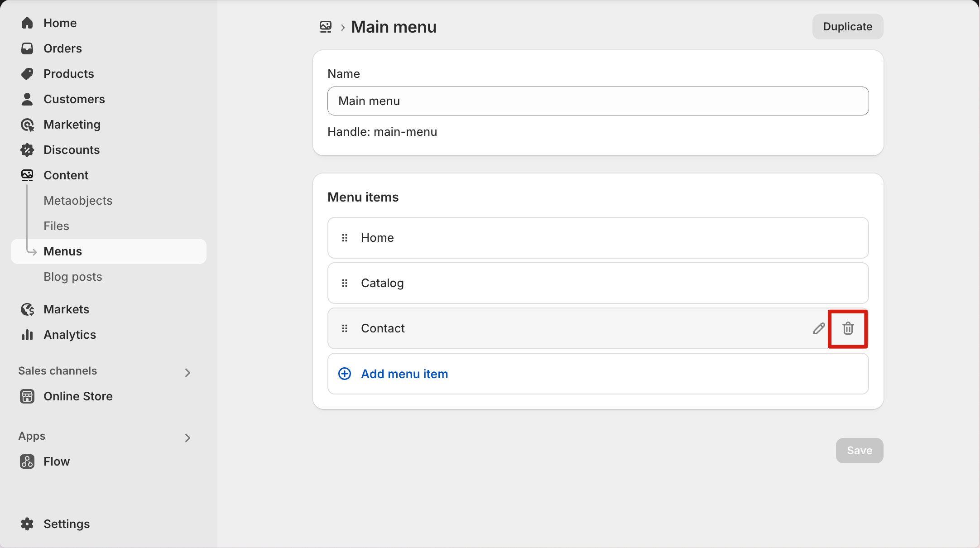
Task: Click the Settings gear icon
Action: (x=27, y=524)
